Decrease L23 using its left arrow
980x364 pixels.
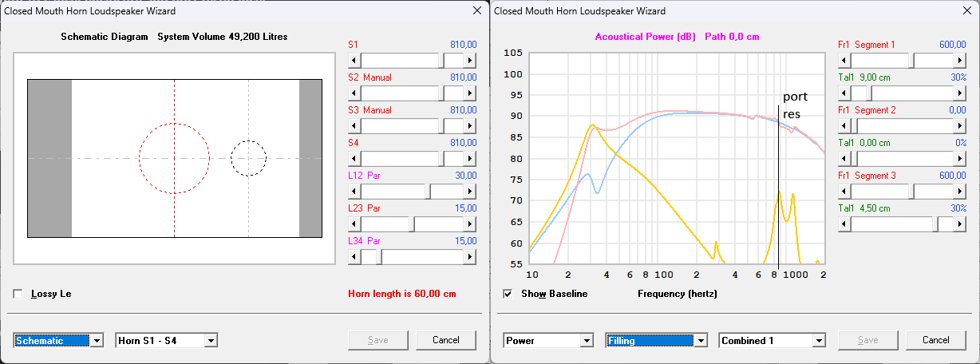[355, 224]
